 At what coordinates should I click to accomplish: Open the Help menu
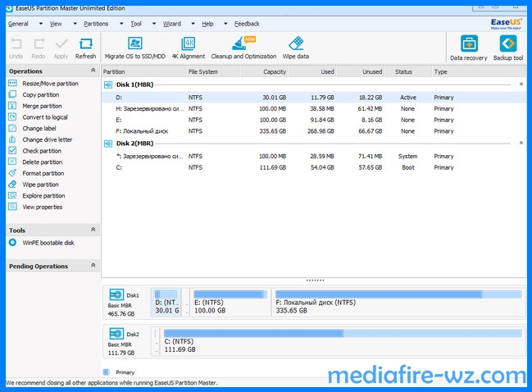(207, 24)
